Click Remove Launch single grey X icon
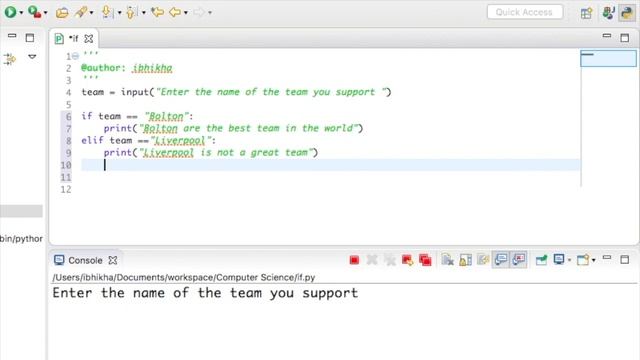 [372, 260]
